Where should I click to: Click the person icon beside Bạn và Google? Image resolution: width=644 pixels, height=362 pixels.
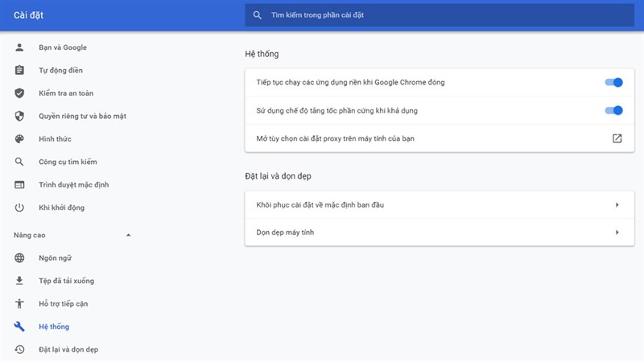coord(20,47)
